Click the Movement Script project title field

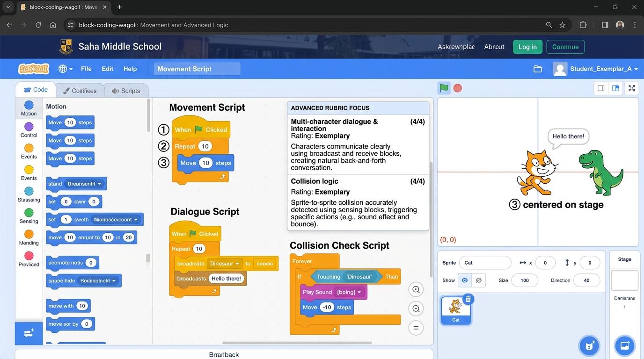pos(197,69)
